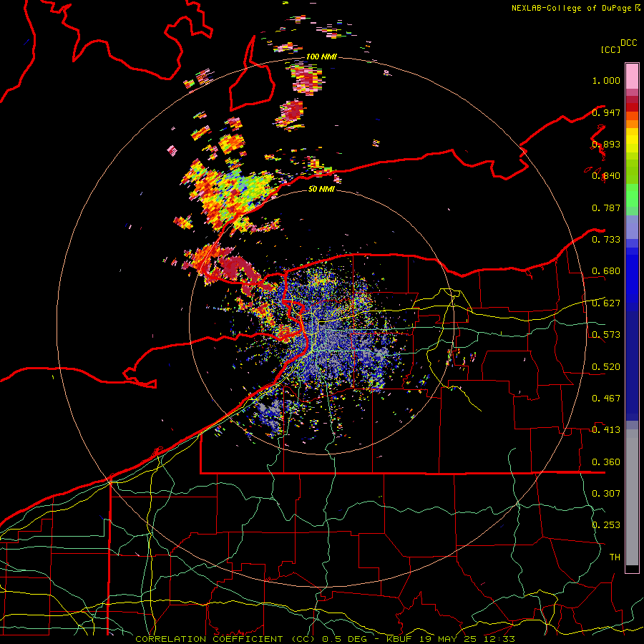Image resolution: width=644 pixels, height=644 pixels.
Task: Select the 1.000 legend value
Action: [606, 81]
